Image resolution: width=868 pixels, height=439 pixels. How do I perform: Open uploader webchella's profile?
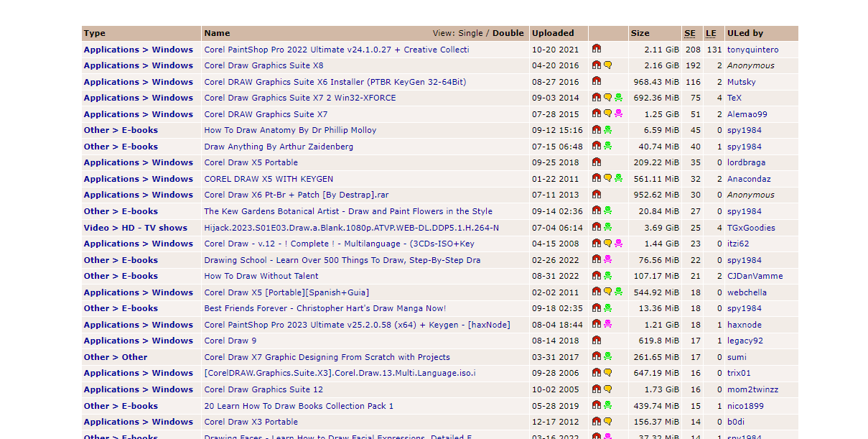747,292
